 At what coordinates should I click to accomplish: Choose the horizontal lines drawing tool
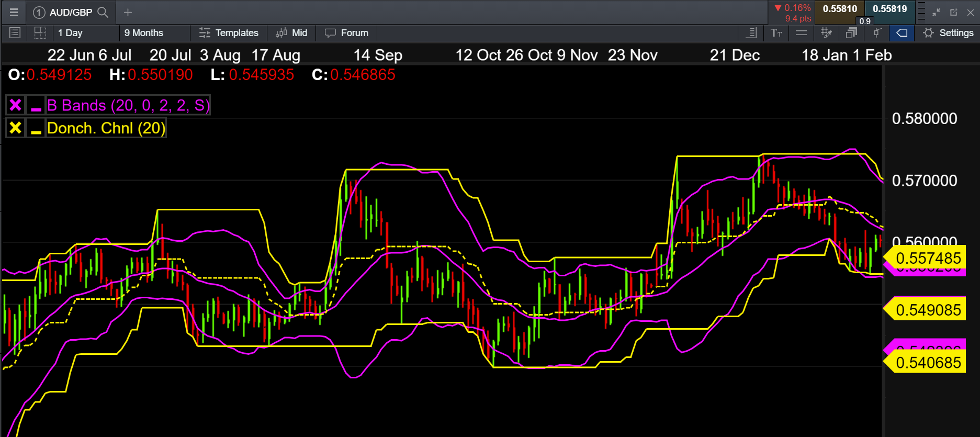801,33
